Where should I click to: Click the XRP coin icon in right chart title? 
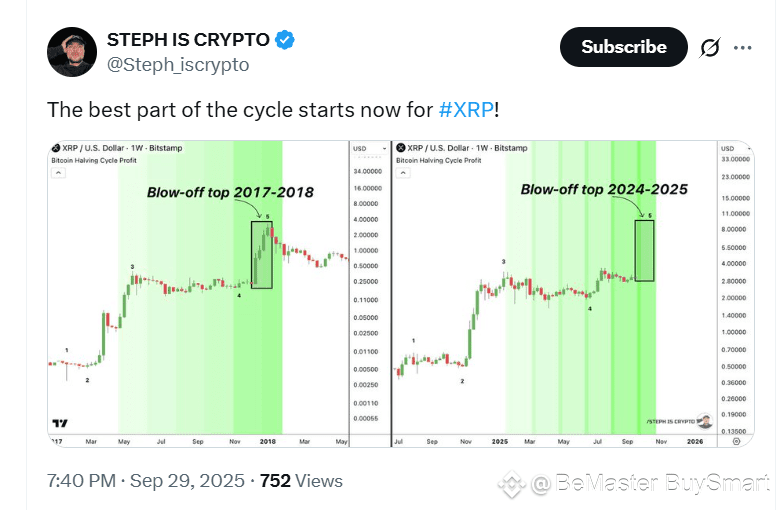pyautogui.click(x=401, y=148)
